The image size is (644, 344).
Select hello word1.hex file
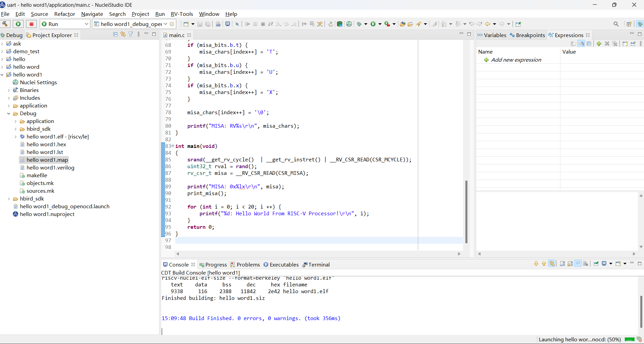pyautogui.click(x=46, y=145)
